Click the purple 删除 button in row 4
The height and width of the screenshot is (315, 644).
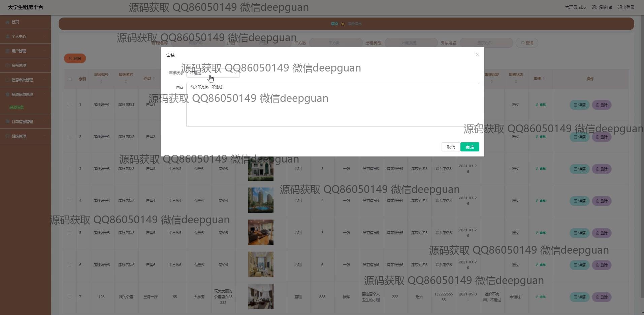602,201
